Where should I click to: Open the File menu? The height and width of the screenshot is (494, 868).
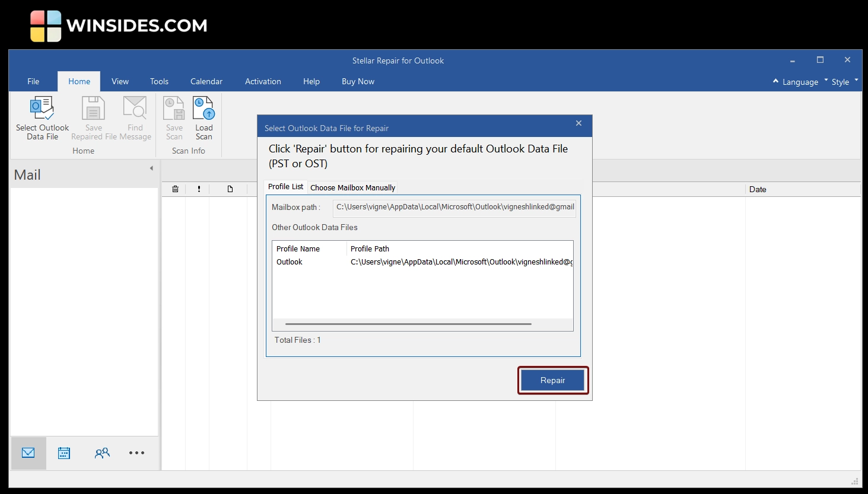pyautogui.click(x=33, y=81)
